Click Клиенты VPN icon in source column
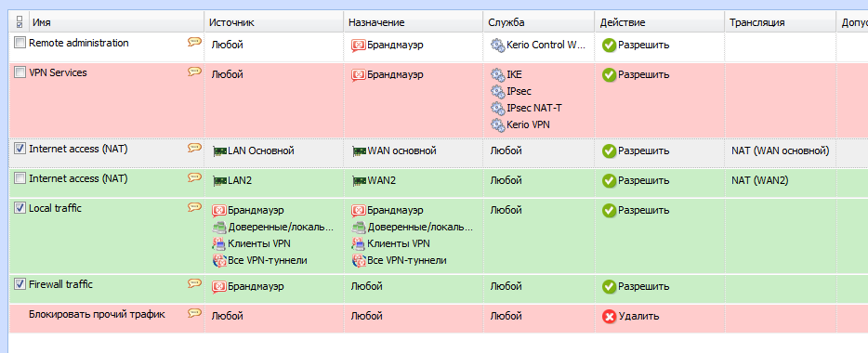 click(219, 243)
